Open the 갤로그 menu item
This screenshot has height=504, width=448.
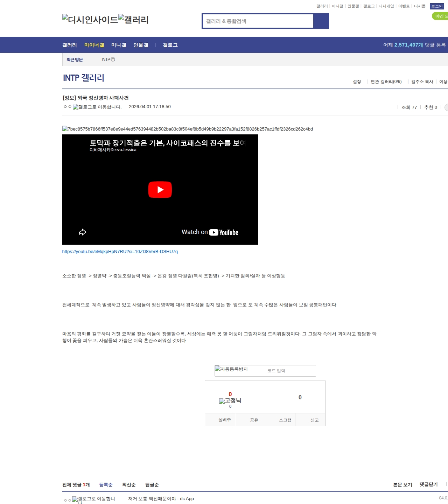click(170, 45)
